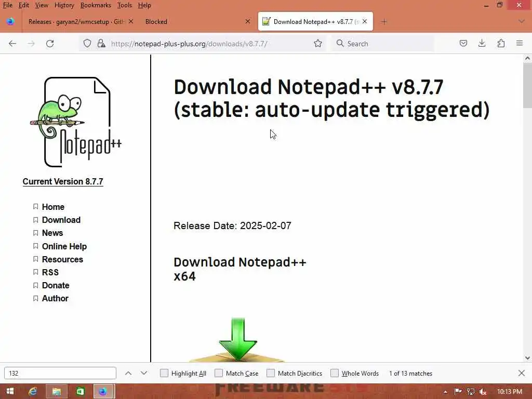Open a new tab with plus button

click(384, 22)
